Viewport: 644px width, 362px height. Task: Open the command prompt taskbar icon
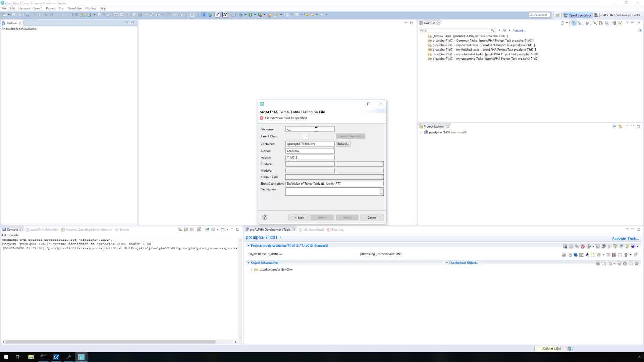[x=44, y=357]
